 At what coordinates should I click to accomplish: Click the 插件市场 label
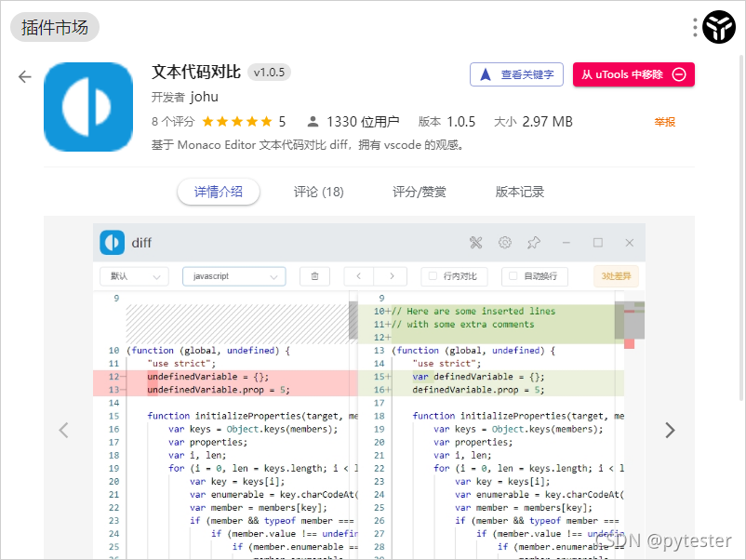coord(55,27)
